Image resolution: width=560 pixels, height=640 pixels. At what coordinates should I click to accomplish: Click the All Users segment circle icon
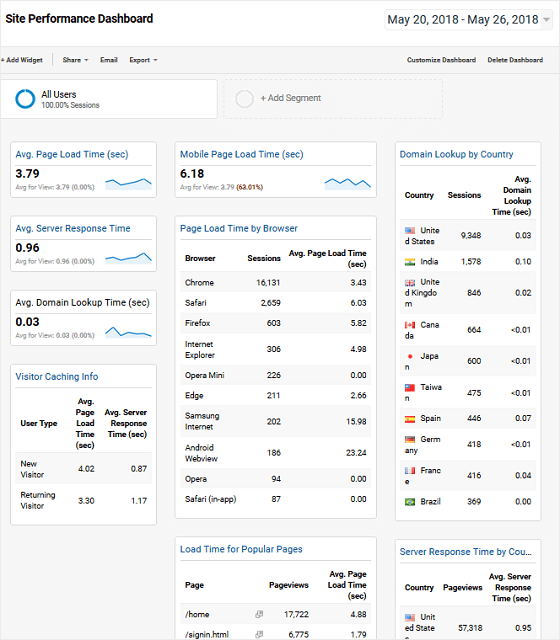coord(25,99)
